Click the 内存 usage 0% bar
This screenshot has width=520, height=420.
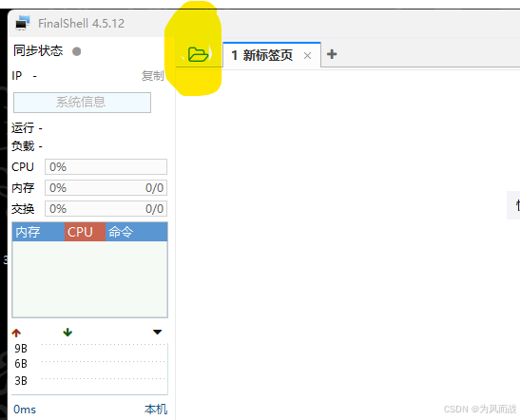tap(106, 187)
